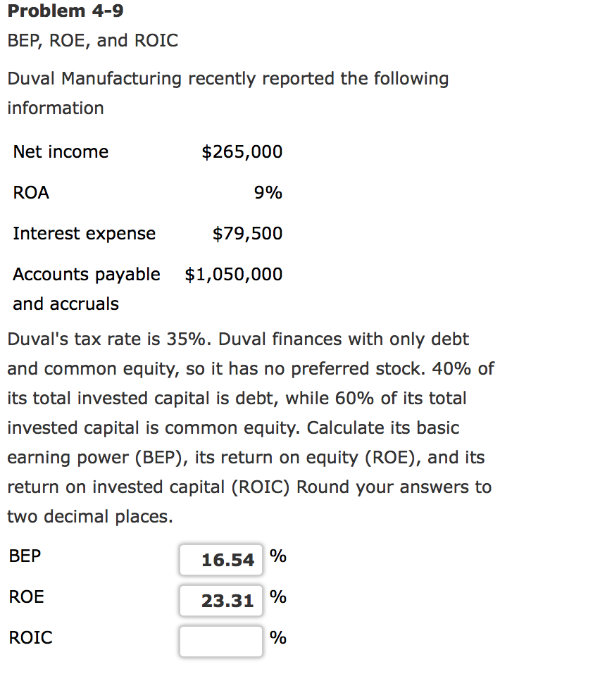Select the $1,050,000 accounts payable value
Screen dimensions: 600x700
point(233,275)
